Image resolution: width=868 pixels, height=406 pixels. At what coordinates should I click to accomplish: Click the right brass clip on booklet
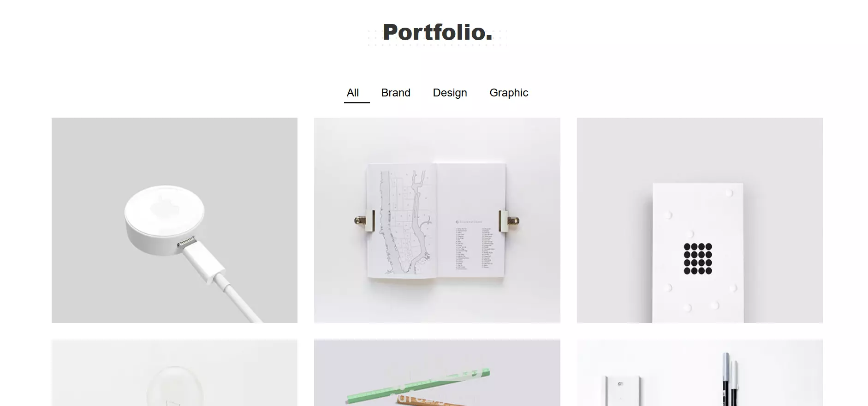509,221
